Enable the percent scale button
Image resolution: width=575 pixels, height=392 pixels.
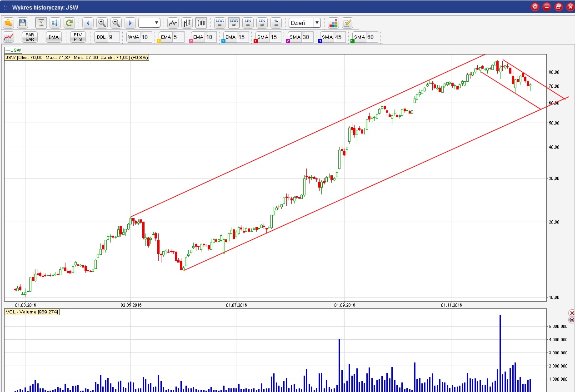point(276,23)
